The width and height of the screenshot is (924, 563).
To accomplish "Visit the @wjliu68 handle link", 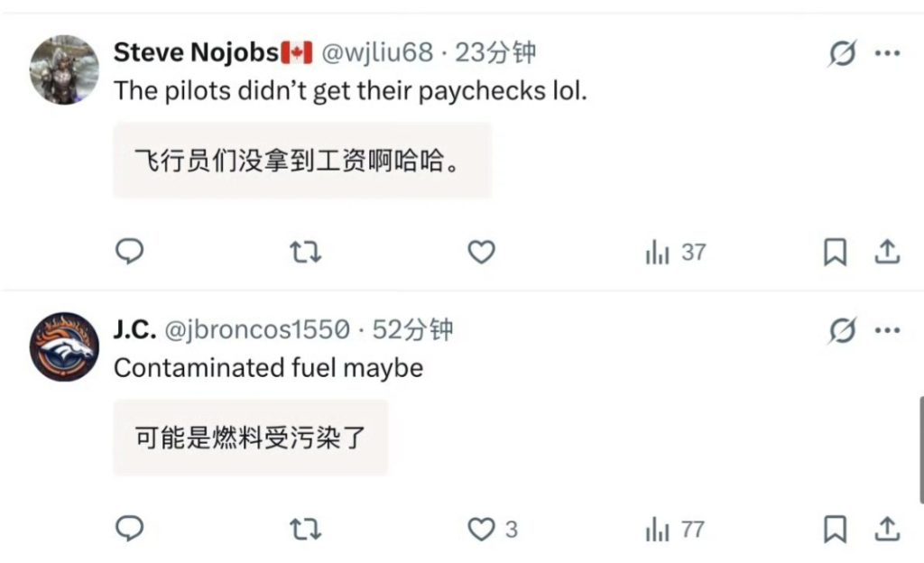I will coord(377,52).
